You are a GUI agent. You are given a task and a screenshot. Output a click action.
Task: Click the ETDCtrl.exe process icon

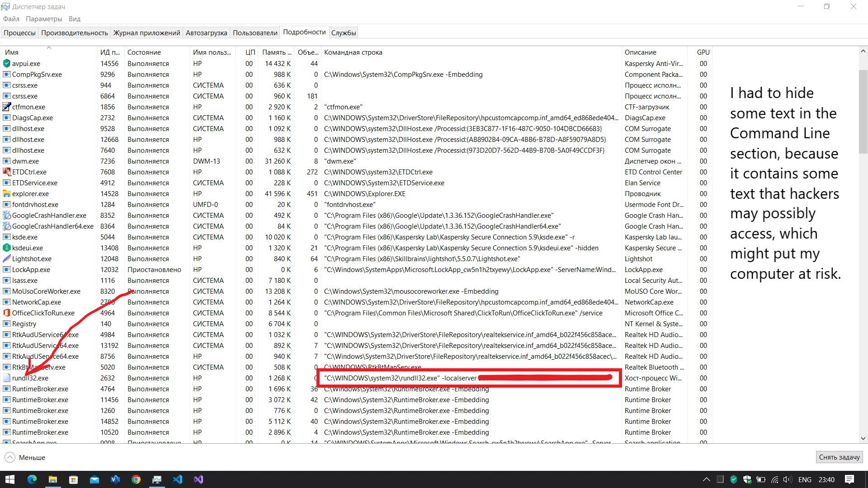(x=6, y=172)
